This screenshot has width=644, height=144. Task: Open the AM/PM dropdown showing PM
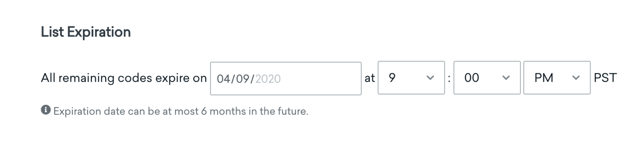coord(556,78)
